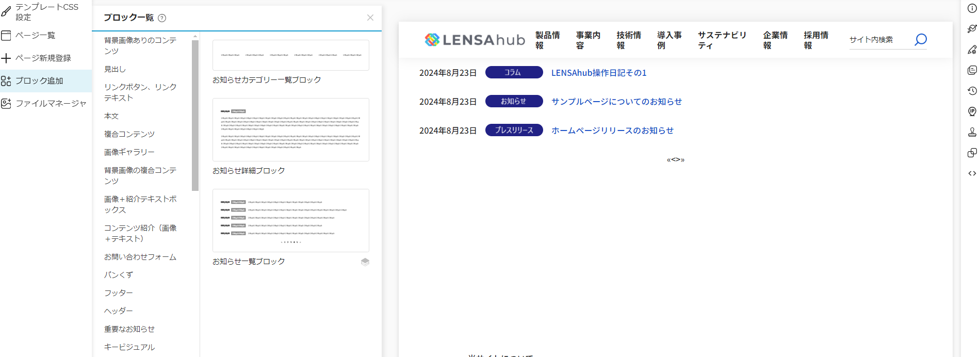
Task: Click the overlapping squares icon in right sidebar
Action: [x=972, y=153]
